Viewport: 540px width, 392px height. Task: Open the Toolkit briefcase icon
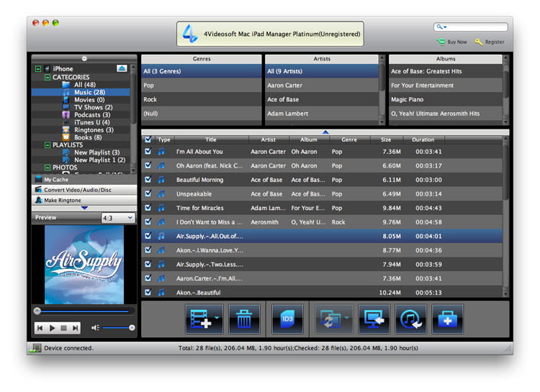click(447, 319)
